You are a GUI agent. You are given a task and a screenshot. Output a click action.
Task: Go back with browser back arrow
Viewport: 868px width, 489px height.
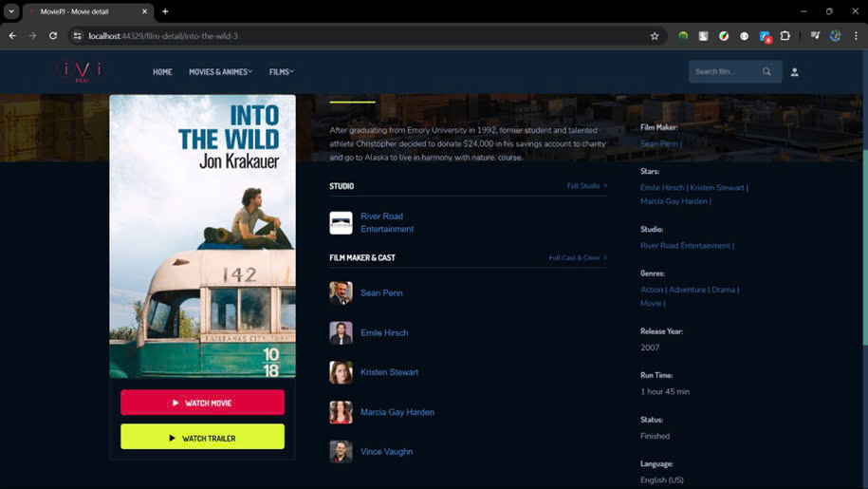tap(12, 36)
